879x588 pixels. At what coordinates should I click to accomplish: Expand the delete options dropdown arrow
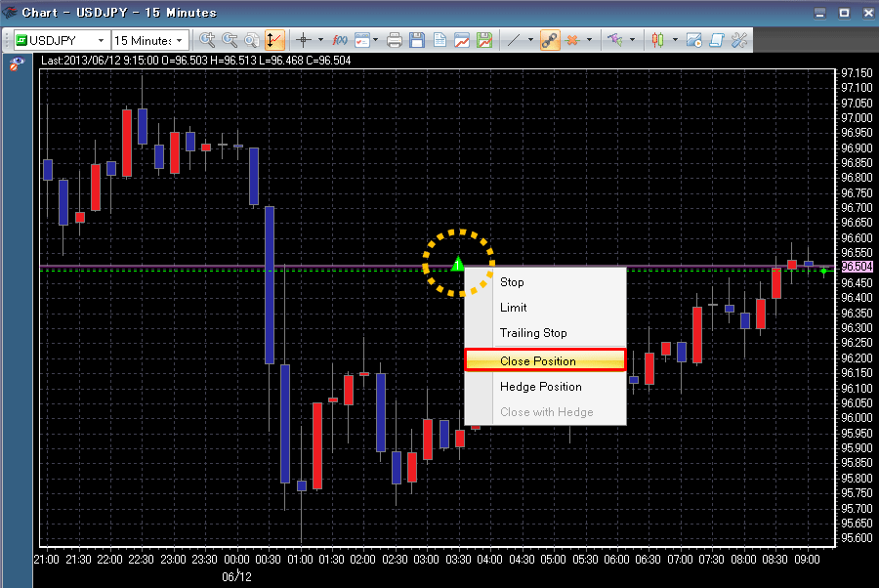[589, 40]
